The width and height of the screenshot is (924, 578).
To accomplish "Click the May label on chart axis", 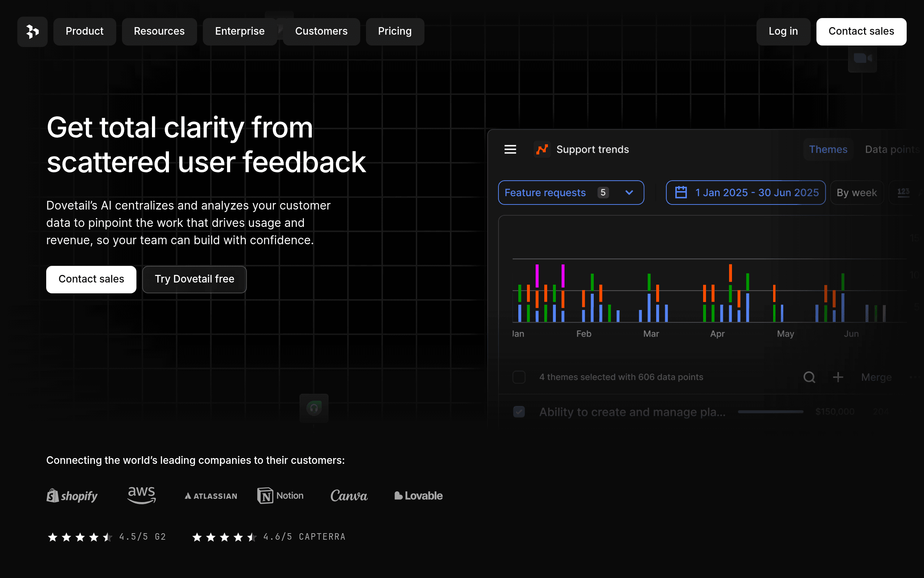I will point(785,334).
